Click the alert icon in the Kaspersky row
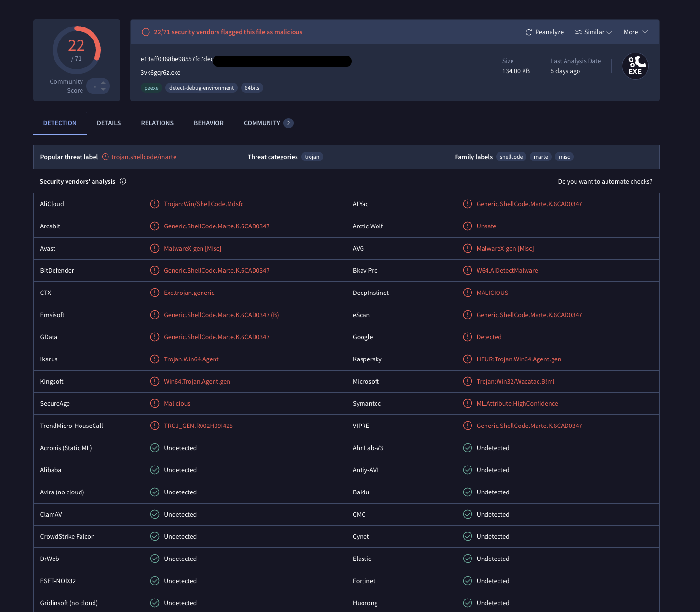 [468, 359]
